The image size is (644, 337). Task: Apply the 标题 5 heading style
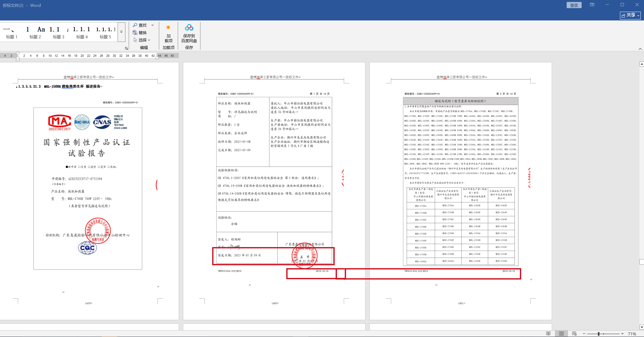(x=105, y=32)
